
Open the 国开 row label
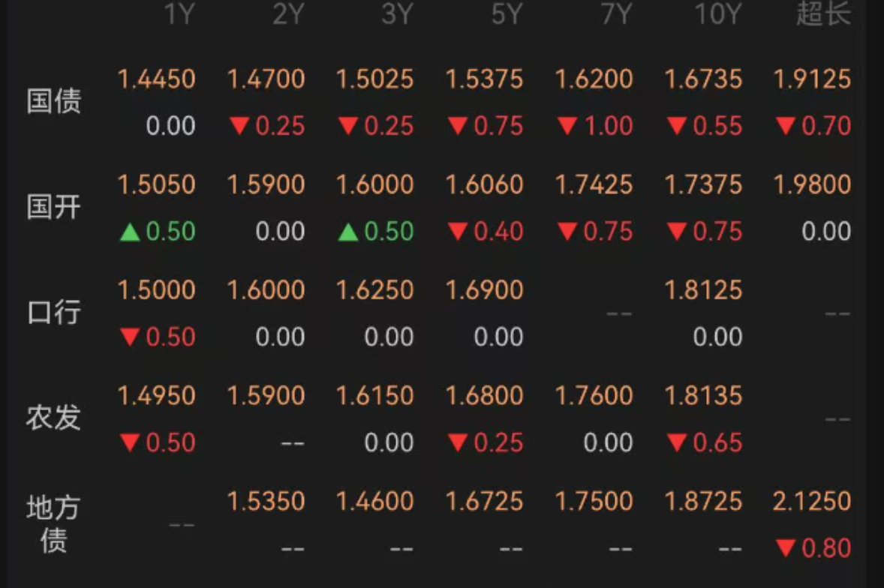coord(54,207)
